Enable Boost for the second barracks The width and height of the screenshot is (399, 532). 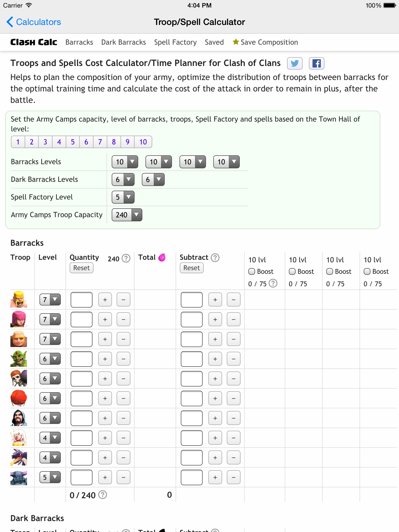292,271
